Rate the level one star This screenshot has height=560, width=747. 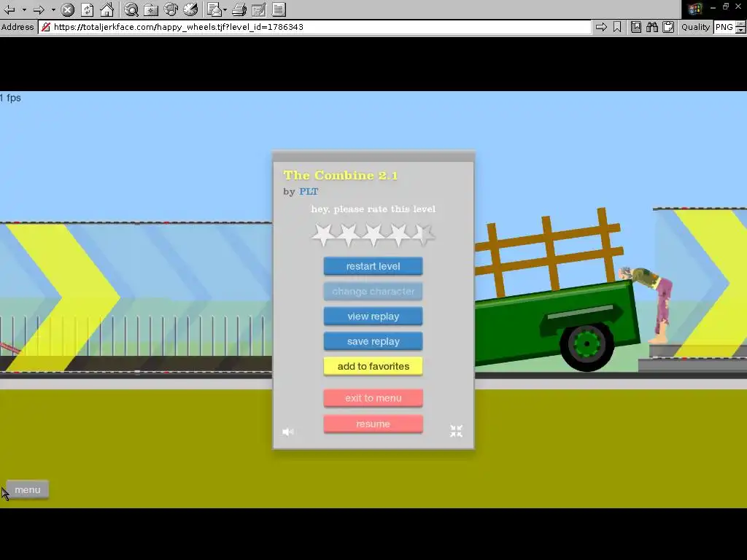click(x=323, y=235)
